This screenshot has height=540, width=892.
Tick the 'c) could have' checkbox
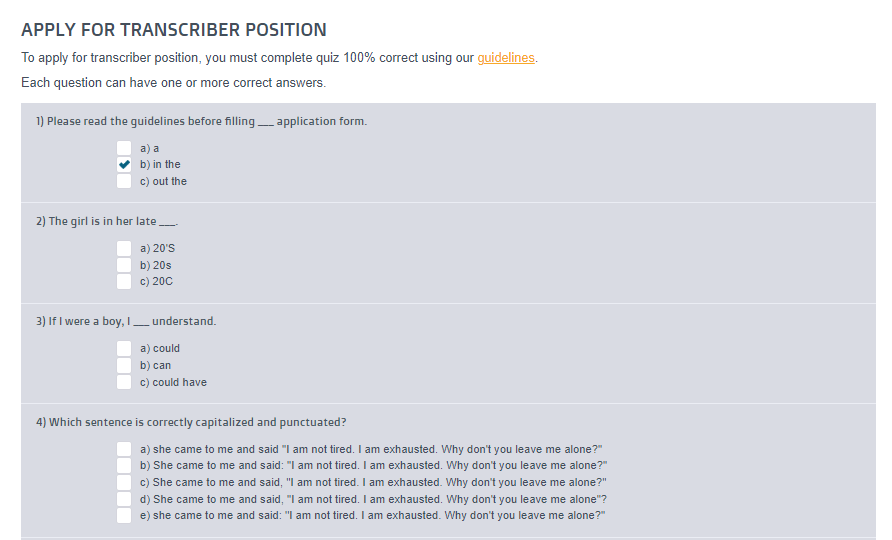tap(124, 382)
